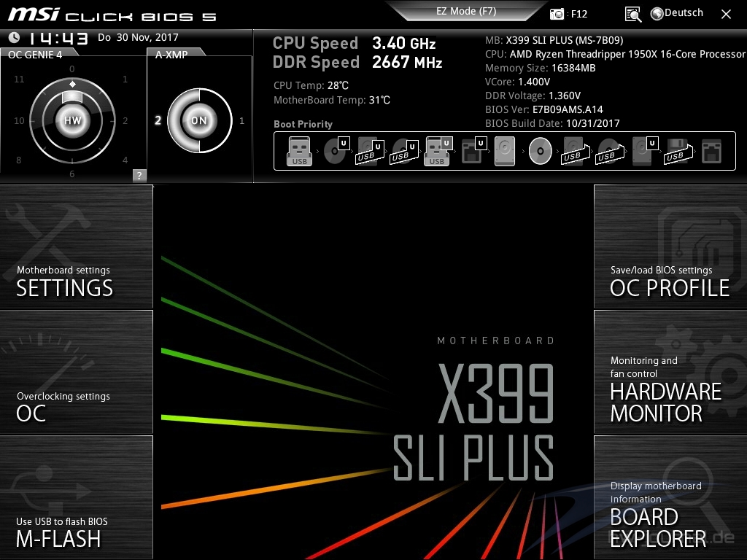Click the 14:43 system time
This screenshot has height=560, width=747.
[58, 38]
